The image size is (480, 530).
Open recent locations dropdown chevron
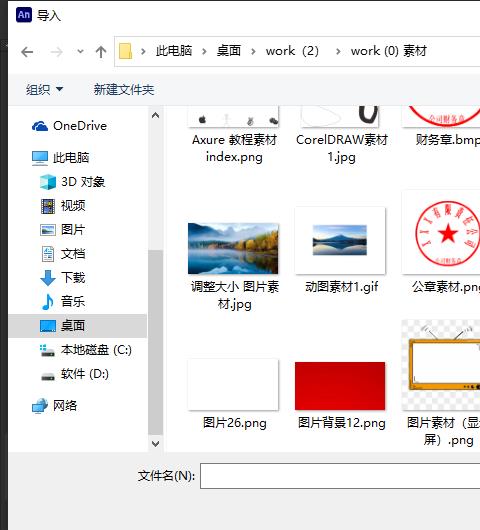[80, 52]
